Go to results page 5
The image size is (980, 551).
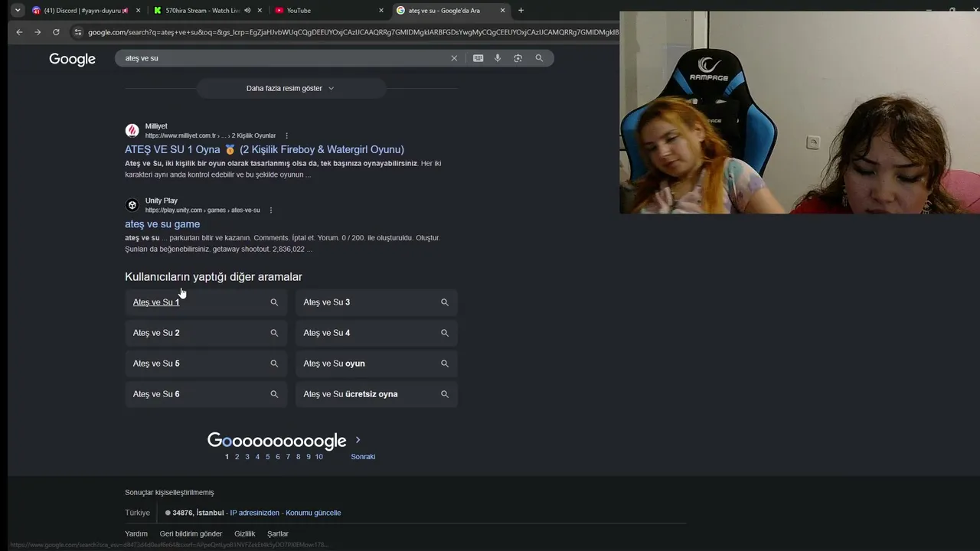tap(268, 457)
